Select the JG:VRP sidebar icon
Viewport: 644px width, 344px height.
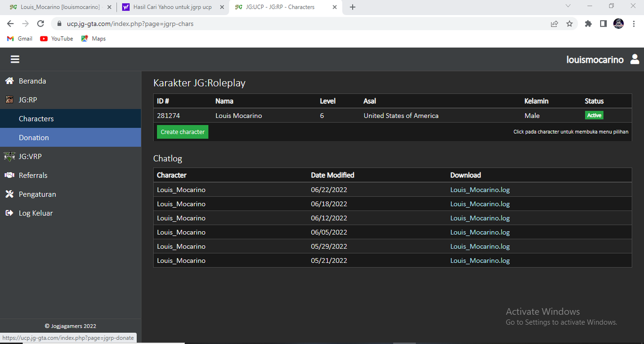[x=9, y=156]
